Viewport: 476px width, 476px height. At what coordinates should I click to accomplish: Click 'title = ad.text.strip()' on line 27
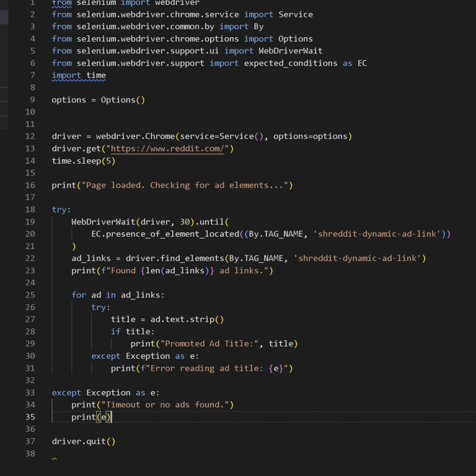167,319
